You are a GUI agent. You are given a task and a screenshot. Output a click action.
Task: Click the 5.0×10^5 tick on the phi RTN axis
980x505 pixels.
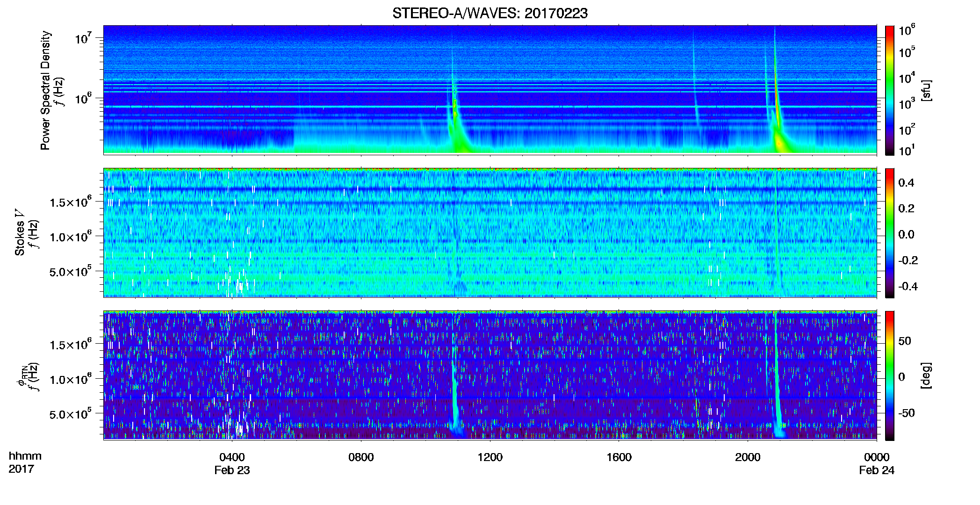coord(70,414)
